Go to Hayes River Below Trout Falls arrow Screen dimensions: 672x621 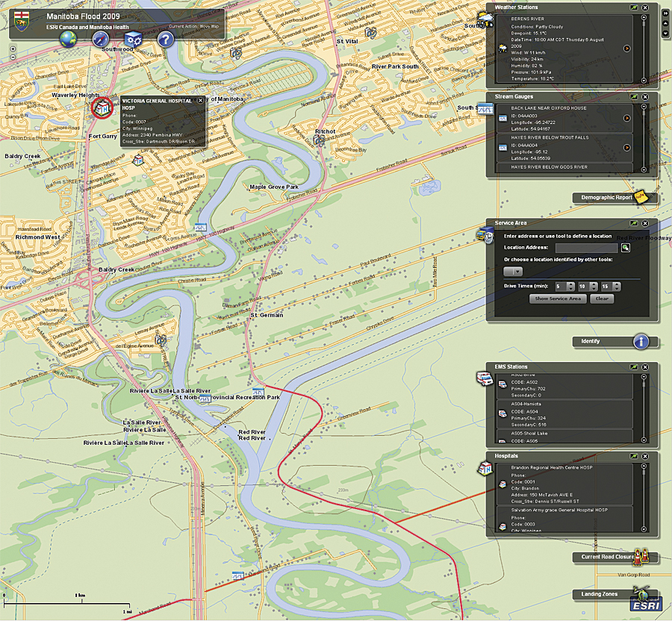626,147
